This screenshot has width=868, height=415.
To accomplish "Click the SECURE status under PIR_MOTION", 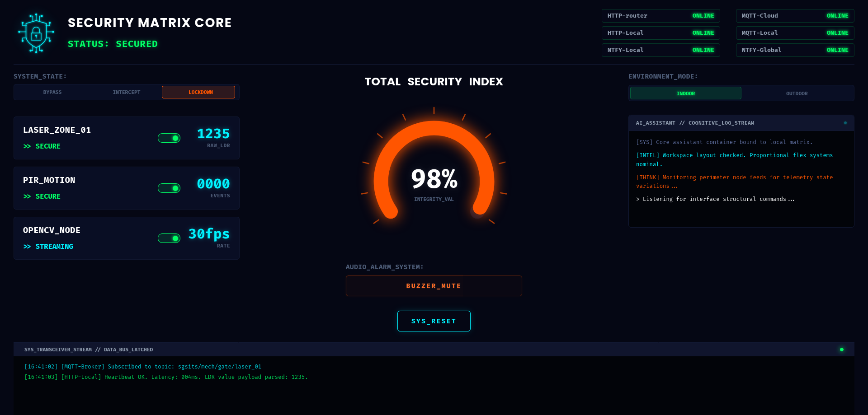I will pos(42,196).
